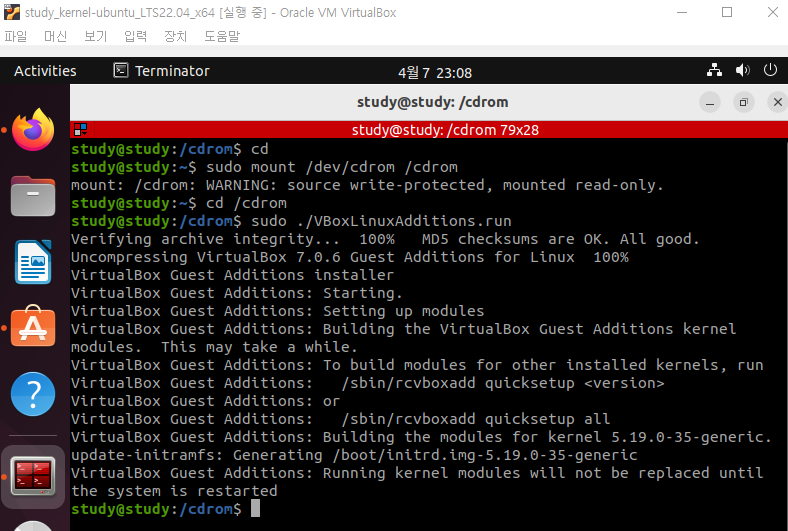Image resolution: width=788 pixels, height=531 pixels.
Task: Click the Terminator window title 'study@study: /cdrom'
Action: click(432, 102)
